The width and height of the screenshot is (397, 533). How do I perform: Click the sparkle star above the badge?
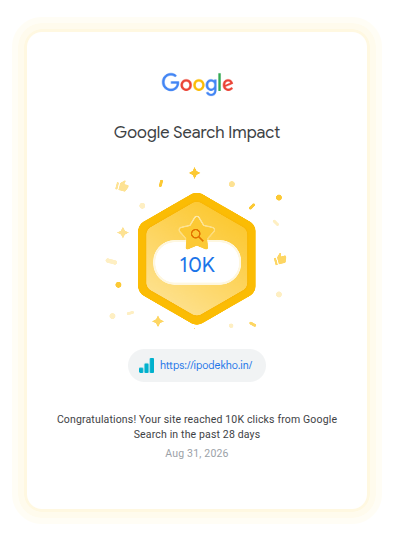click(x=194, y=173)
